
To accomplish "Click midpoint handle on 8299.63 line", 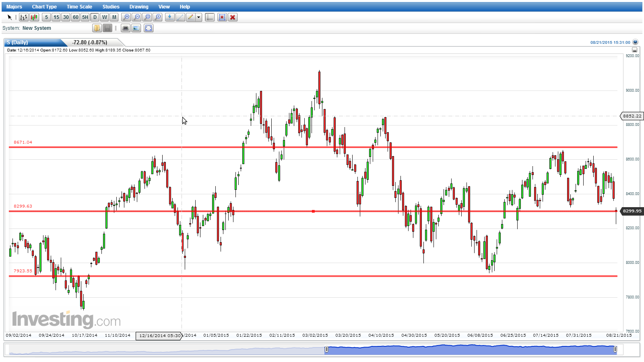I will point(313,211).
